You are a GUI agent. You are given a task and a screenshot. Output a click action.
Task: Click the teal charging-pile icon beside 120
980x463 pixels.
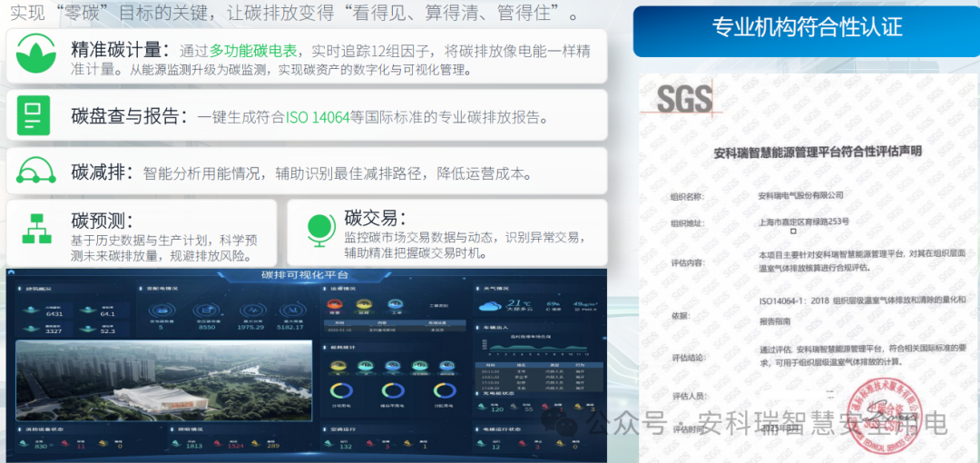[481, 407]
